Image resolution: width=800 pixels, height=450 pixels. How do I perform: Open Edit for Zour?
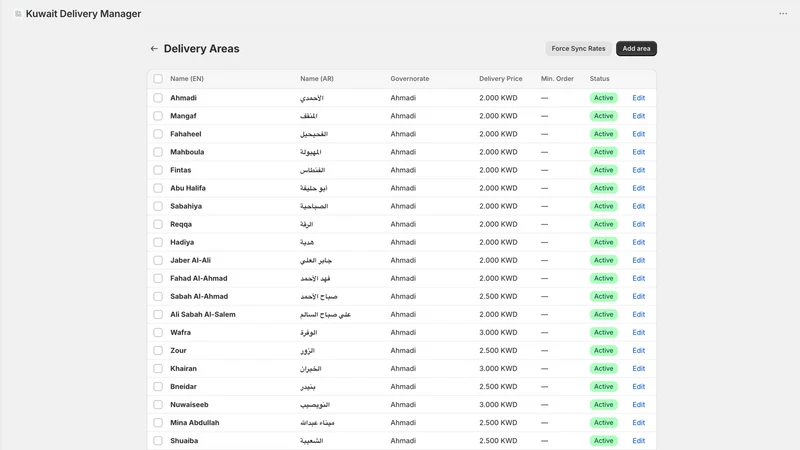point(638,351)
